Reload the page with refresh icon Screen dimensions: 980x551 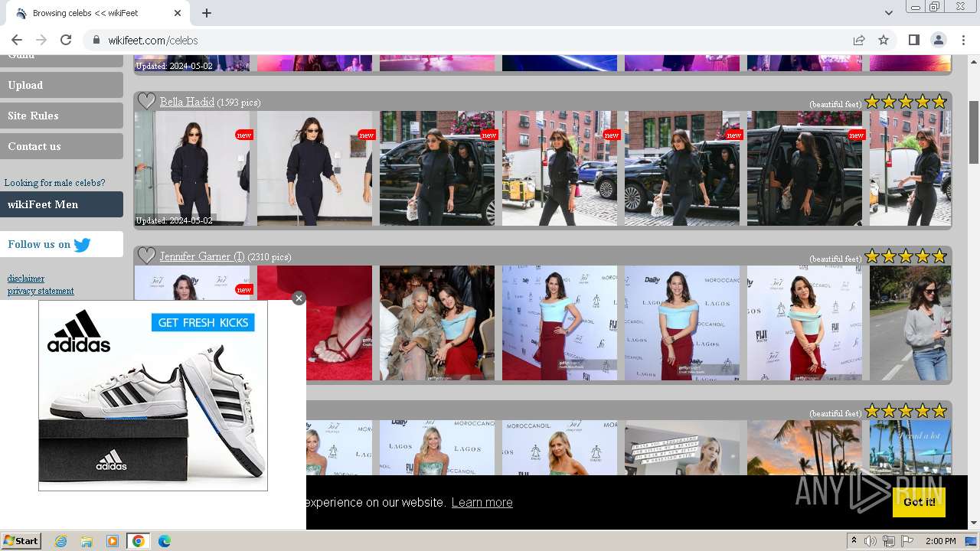(66, 40)
